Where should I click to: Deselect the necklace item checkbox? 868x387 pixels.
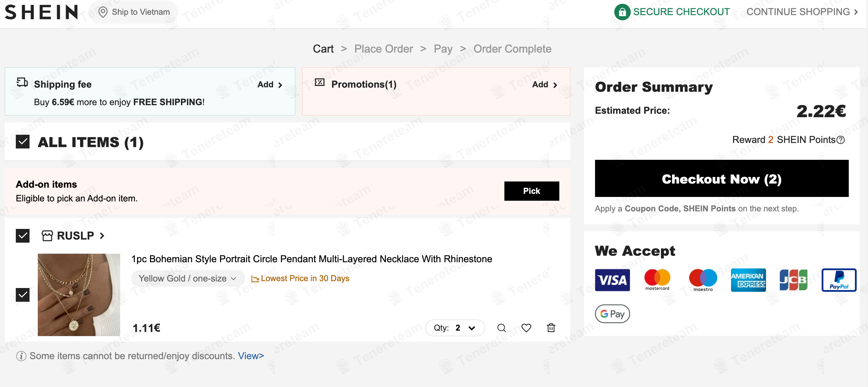pos(23,295)
